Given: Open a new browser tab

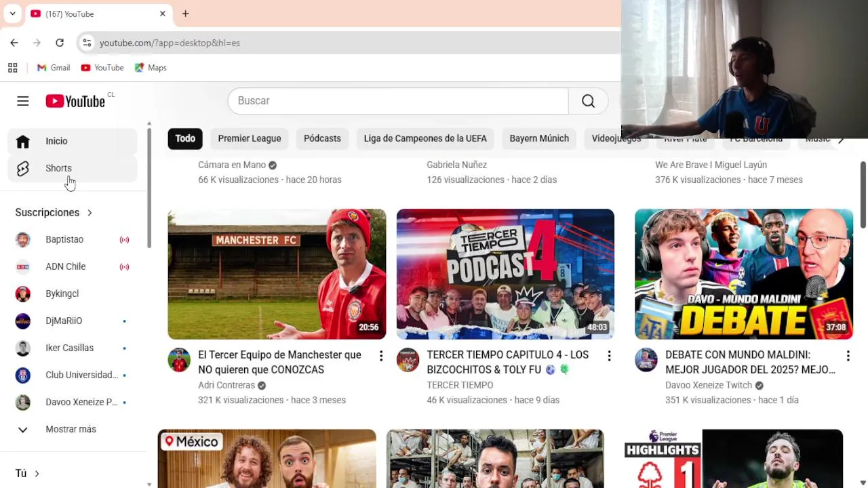Looking at the screenshot, I should coord(185,14).
